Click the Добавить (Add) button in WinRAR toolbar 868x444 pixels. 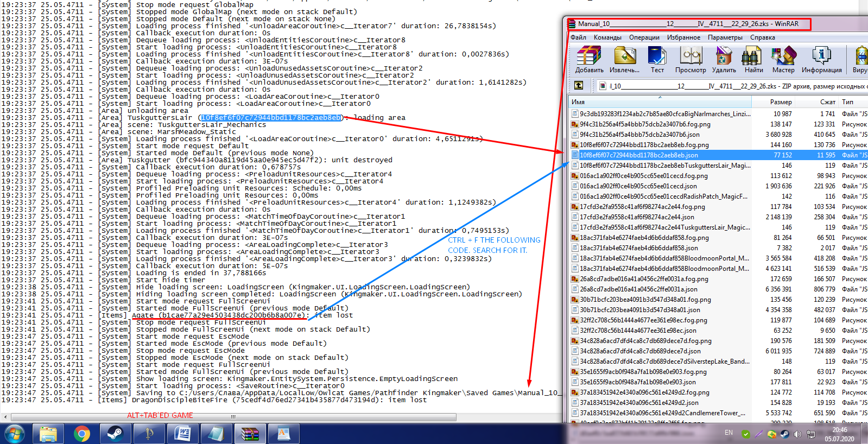589,60
